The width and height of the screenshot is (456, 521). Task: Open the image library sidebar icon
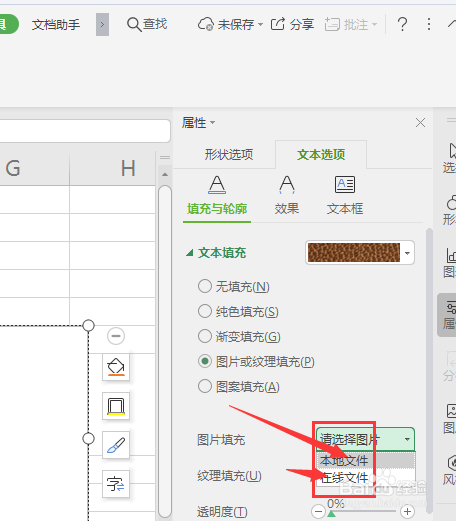click(450, 418)
